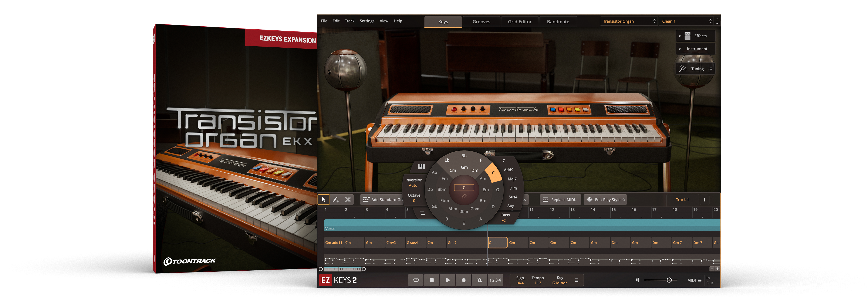Open the Settings menu
This screenshot has height=301, width=868.
point(367,21)
